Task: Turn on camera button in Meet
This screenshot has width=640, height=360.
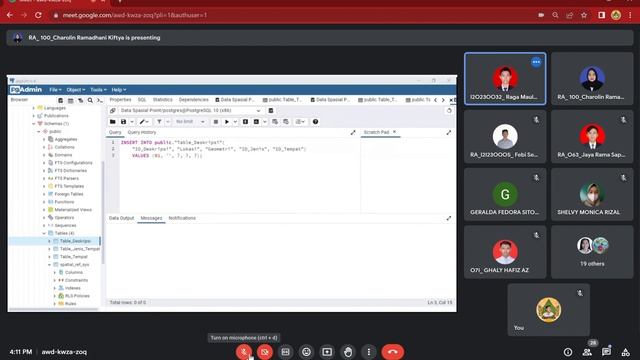Action: click(x=264, y=352)
